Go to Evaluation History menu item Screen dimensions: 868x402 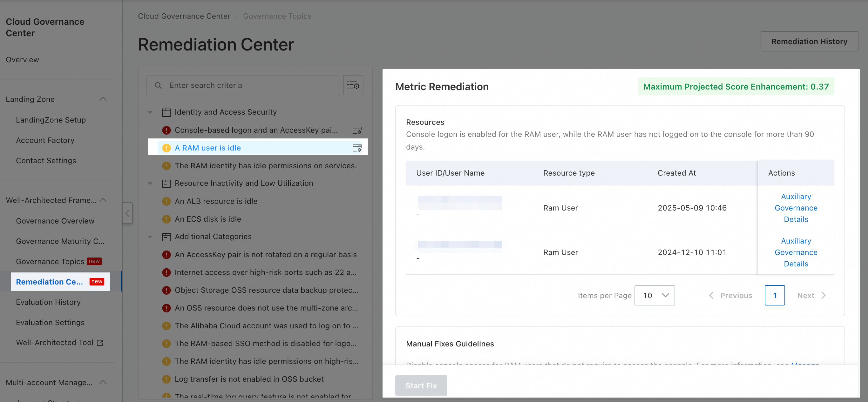click(x=48, y=302)
